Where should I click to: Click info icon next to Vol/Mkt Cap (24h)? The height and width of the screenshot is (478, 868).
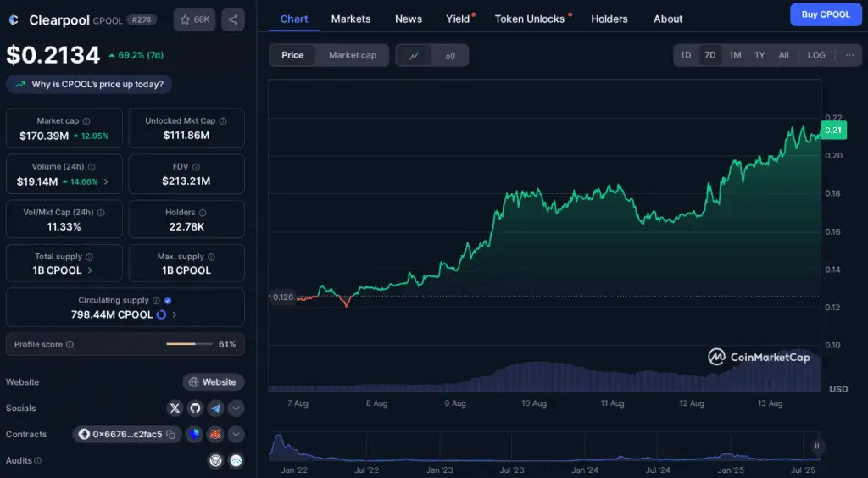[101, 213]
